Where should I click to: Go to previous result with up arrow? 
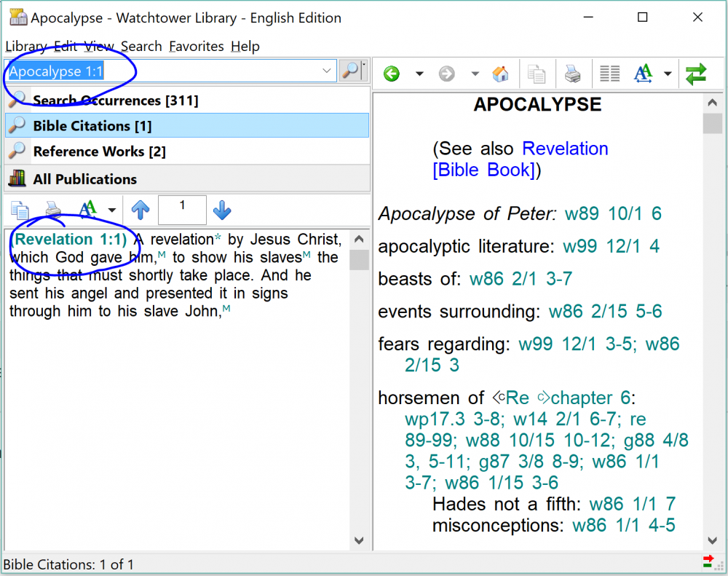coord(141,210)
